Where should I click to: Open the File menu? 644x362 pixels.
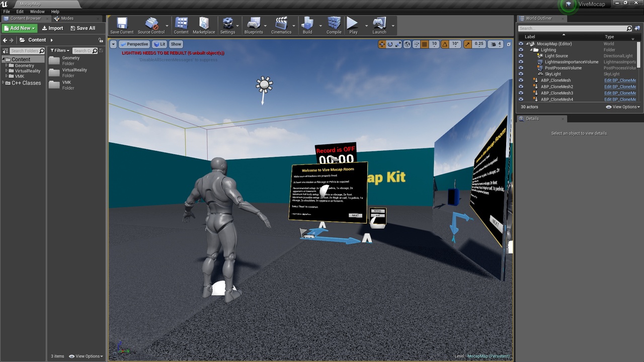pyautogui.click(x=7, y=12)
